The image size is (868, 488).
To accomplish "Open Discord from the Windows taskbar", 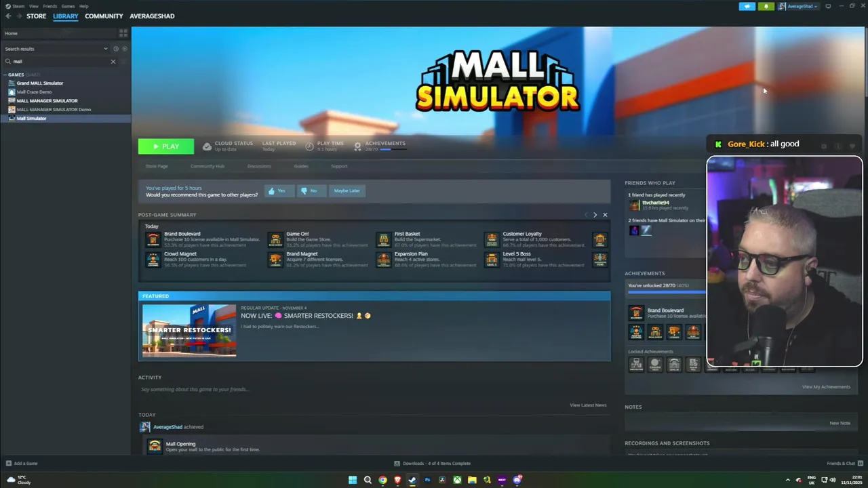I will coord(517,480).
